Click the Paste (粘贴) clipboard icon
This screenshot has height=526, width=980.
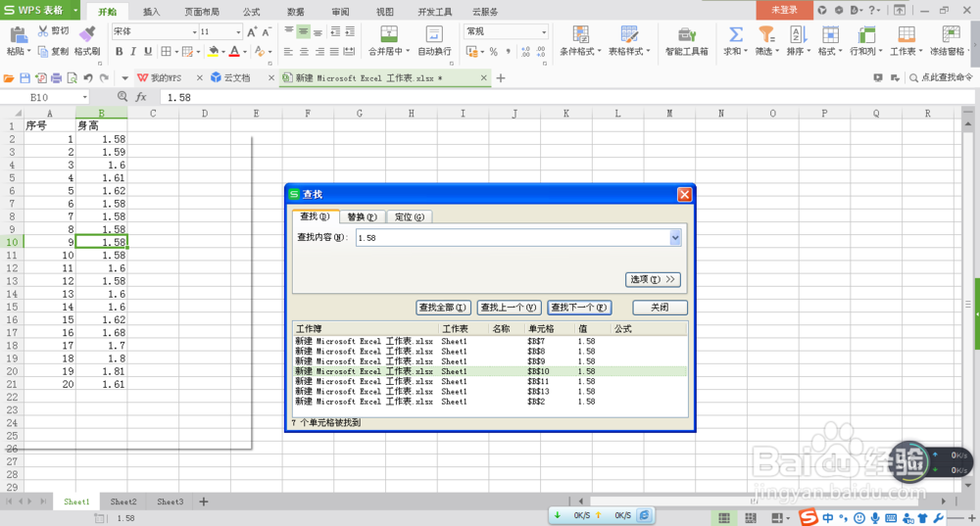point(18,34)
